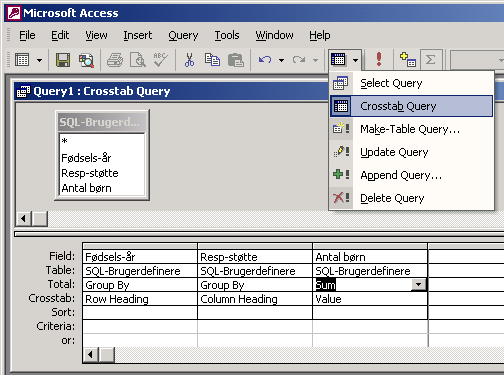504x375 pixels.
Task: Open the Undo history dropdown arrow
Action: pos(282,60)
